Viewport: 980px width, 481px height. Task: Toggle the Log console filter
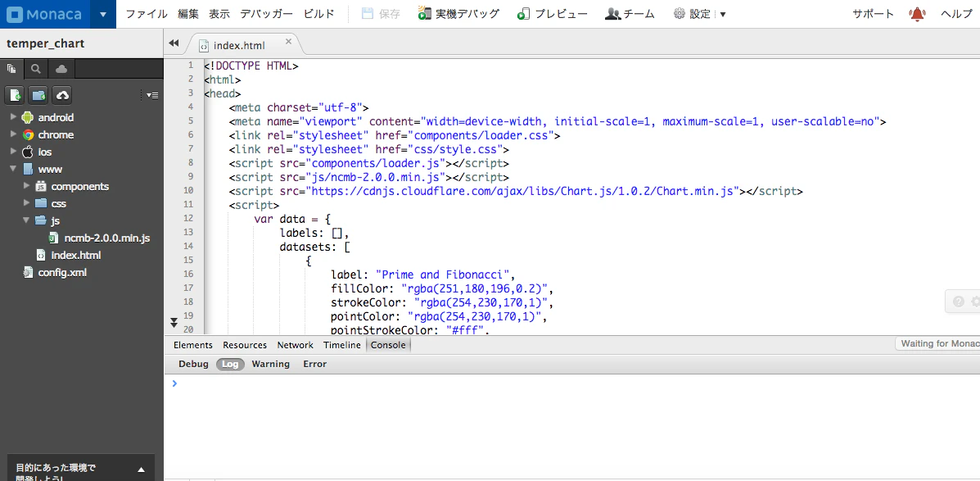[230, 364]
